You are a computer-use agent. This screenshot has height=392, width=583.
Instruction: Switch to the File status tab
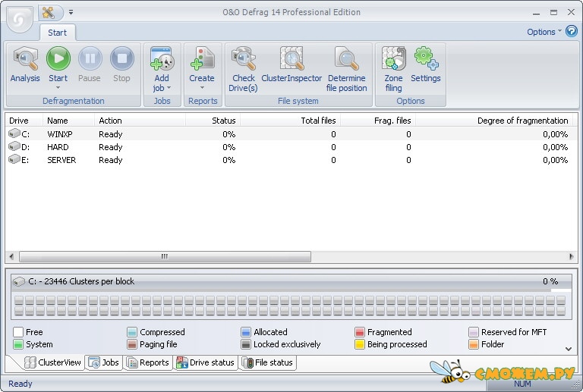268,362
